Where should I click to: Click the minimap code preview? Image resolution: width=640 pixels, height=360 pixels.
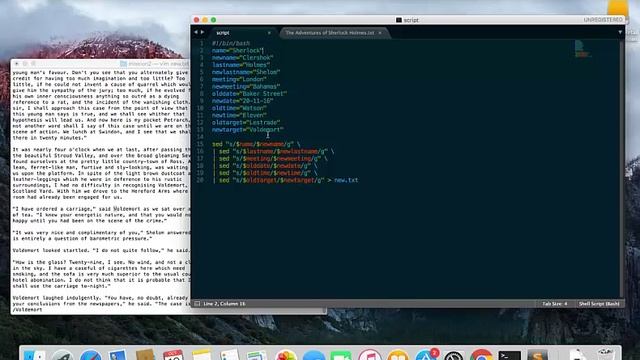tap(582, 48)
